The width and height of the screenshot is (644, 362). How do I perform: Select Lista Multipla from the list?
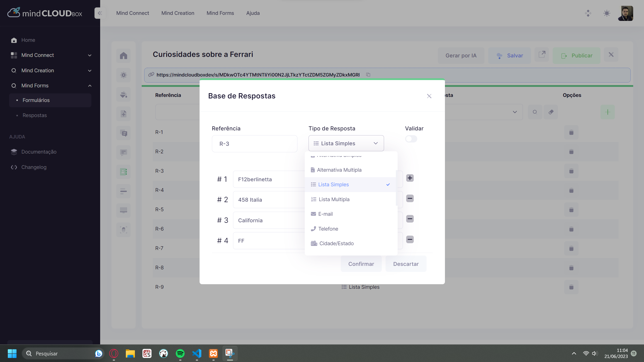coord(334,199)
